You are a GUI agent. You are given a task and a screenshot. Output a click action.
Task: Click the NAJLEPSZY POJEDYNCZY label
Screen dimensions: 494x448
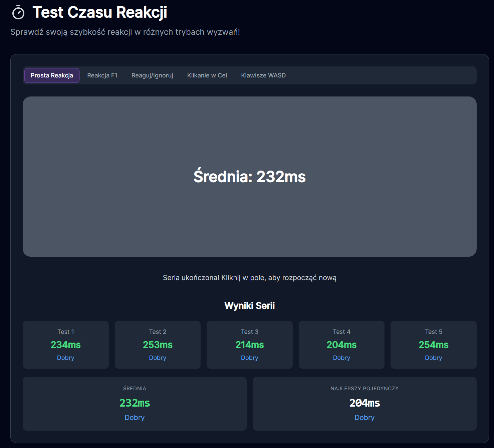pos(364,389)
